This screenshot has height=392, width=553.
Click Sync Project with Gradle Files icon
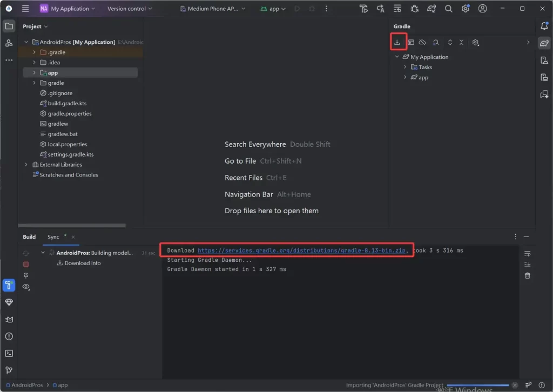click(431, 9)
